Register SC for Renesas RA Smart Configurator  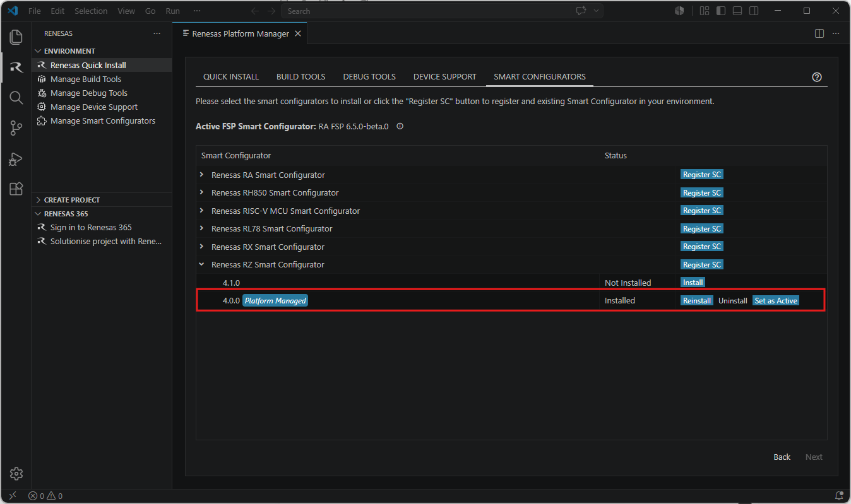pyautogui.click(x=702, y=175)
